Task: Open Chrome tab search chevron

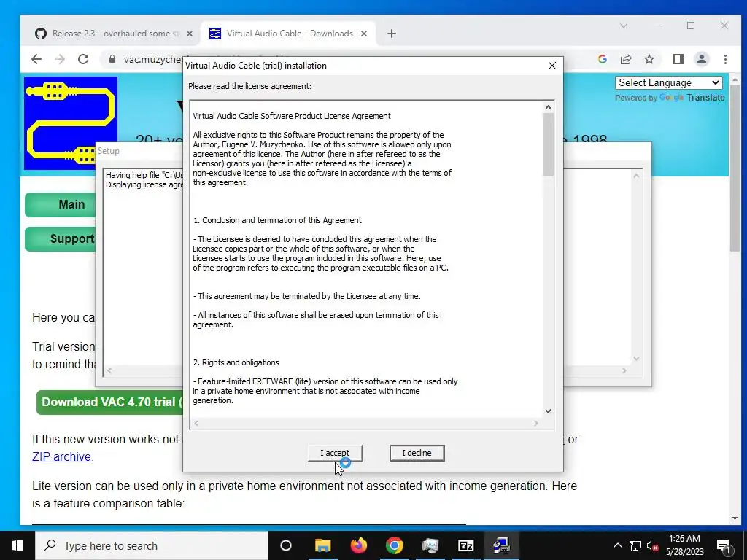Action: (623, 26)
